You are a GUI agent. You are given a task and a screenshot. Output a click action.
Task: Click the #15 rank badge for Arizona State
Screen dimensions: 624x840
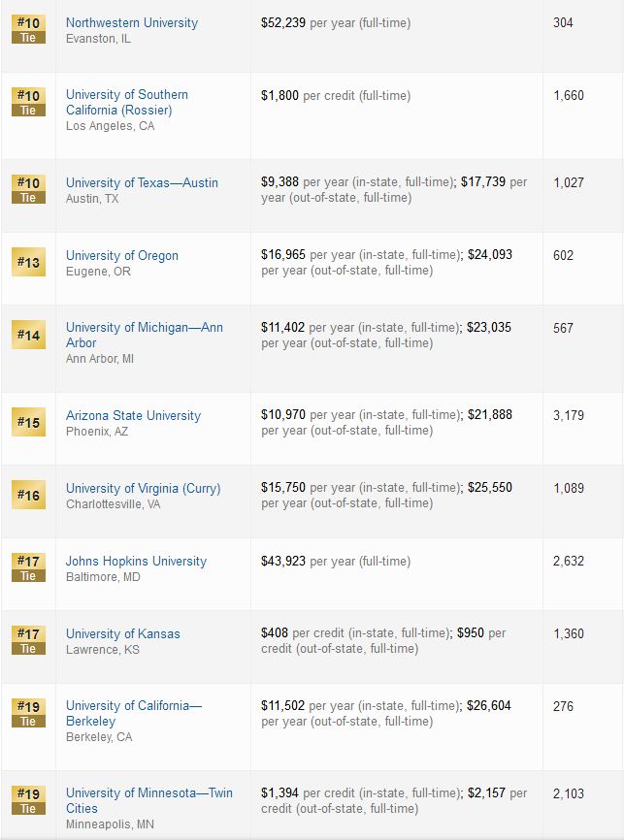point(28,422)
